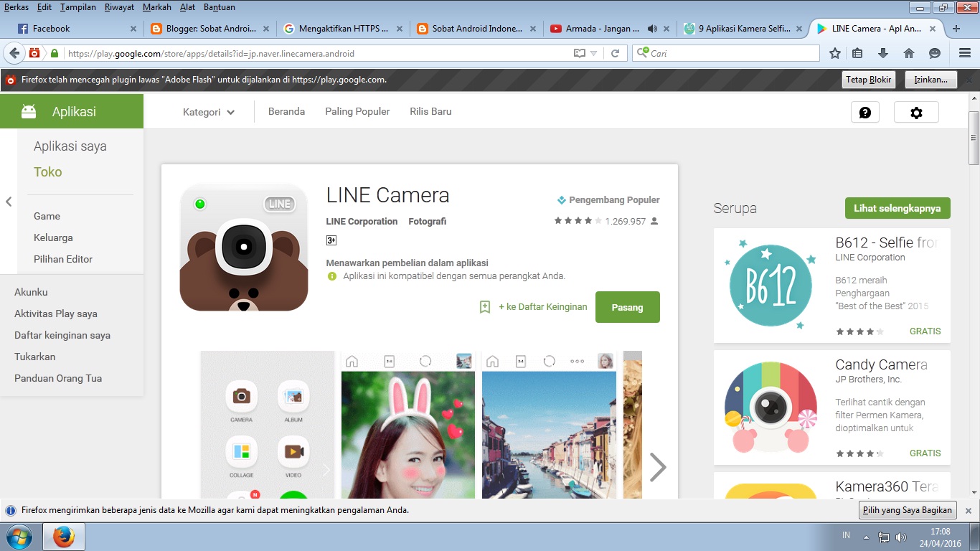Click the red camera extension icon in address bar
The height and width of the screenshot is (551, 980).
coord(34,53)
